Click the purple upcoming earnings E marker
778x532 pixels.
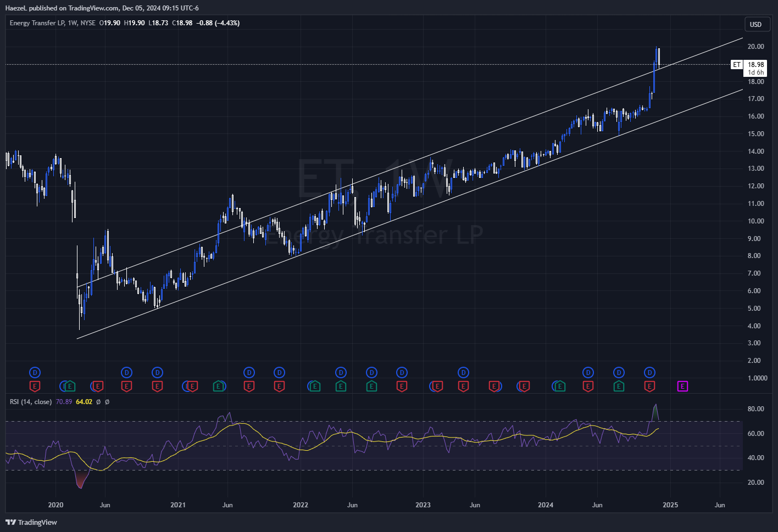pos(682,387)
